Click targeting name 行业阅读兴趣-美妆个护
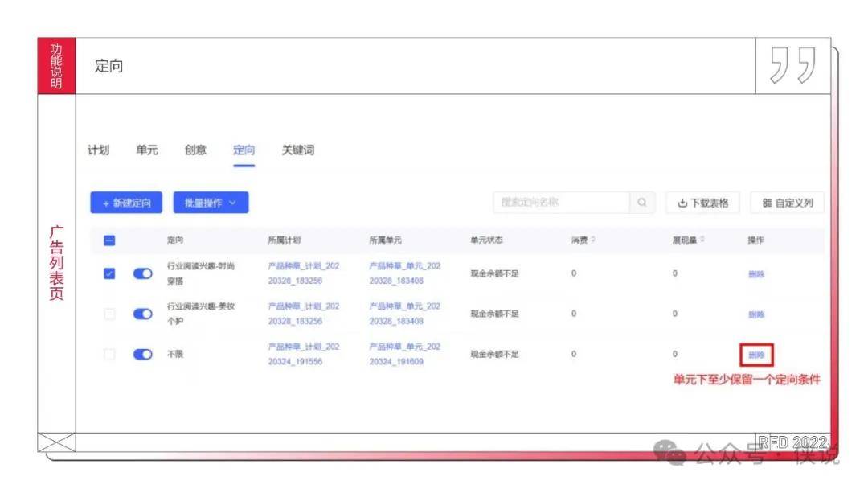 point(201,314)
